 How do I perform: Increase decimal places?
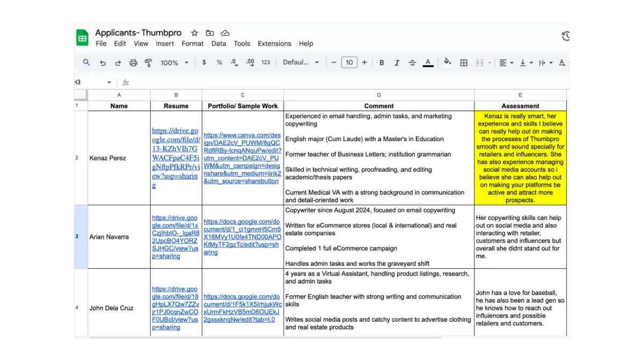point(250,63)
